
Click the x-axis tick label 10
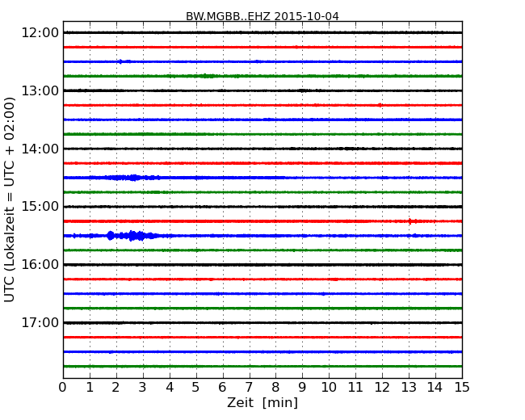point(329,388)
